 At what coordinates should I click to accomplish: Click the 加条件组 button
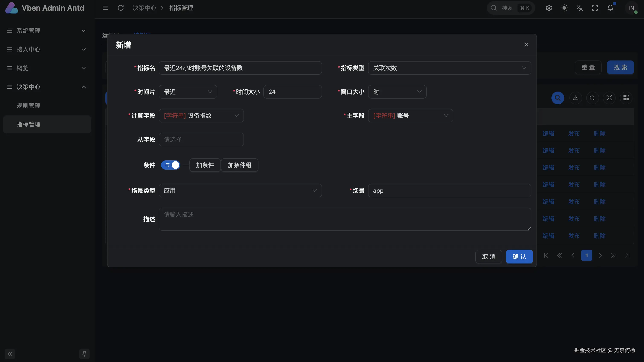tap(239, 165)
